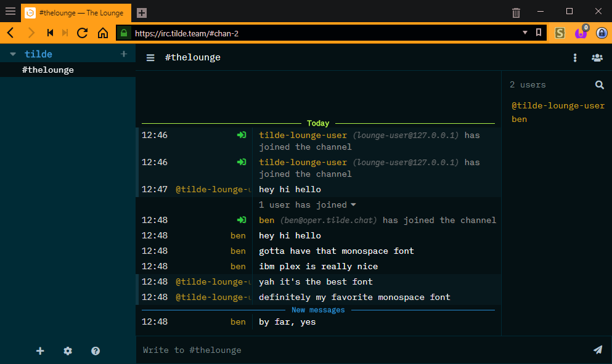The image size is (612, 364).
Task: Click the 'definitely my favorite monospace font' message
Action: point(354,297)
